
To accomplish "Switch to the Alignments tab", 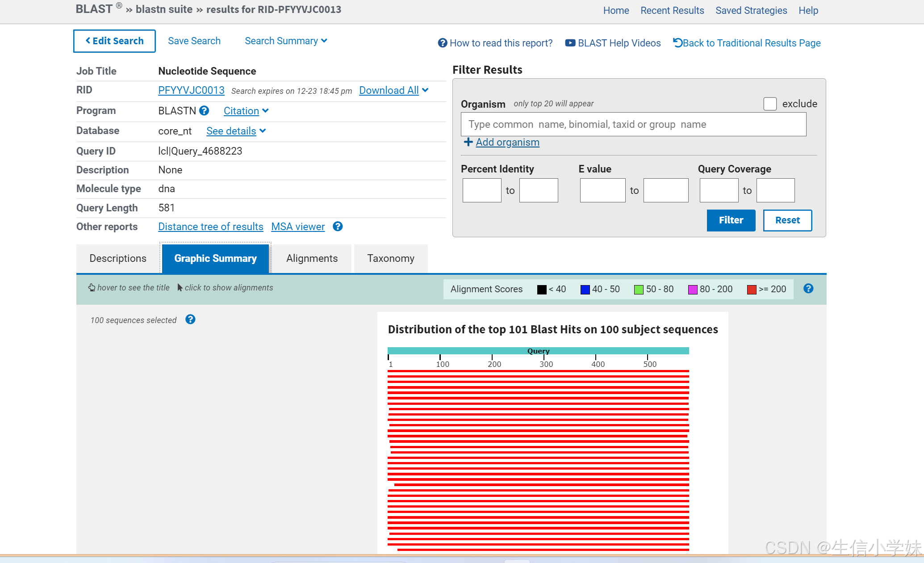I will tap(312, 258).
